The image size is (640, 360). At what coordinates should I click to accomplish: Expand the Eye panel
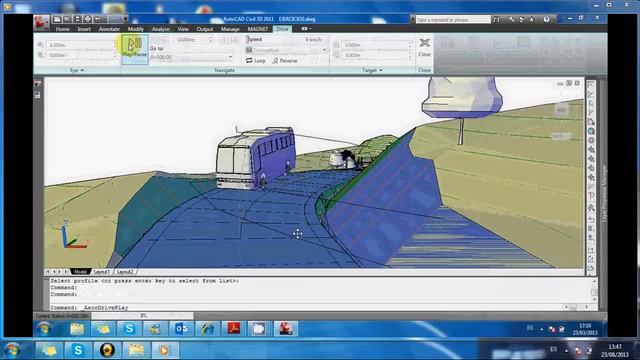[x=76, y=70]
